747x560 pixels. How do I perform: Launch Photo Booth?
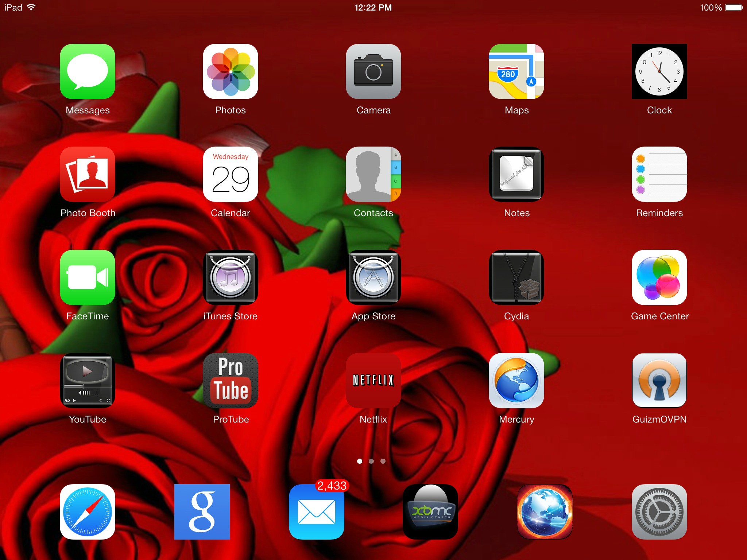(x=88, y=174)
